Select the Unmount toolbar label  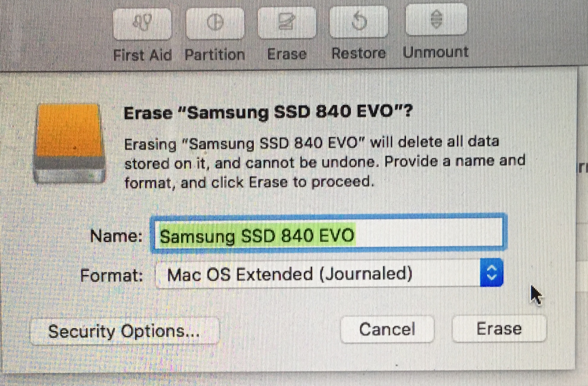coord(436,53)
